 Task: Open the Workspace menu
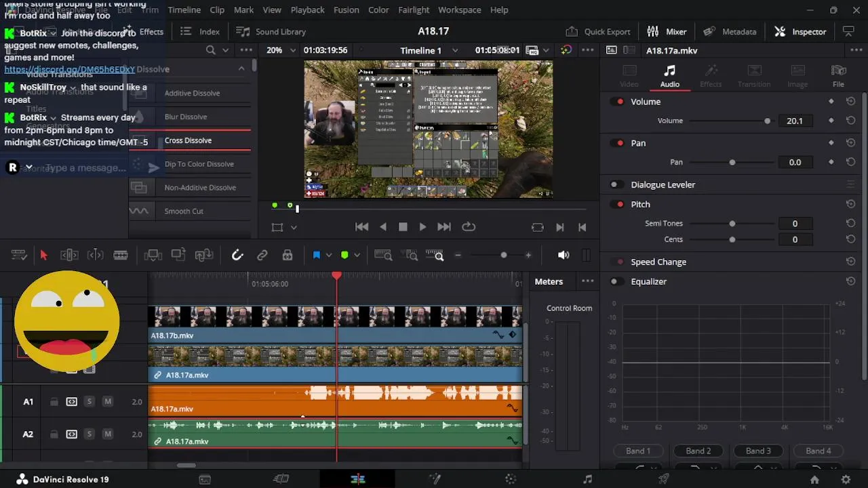pos(460,10)
